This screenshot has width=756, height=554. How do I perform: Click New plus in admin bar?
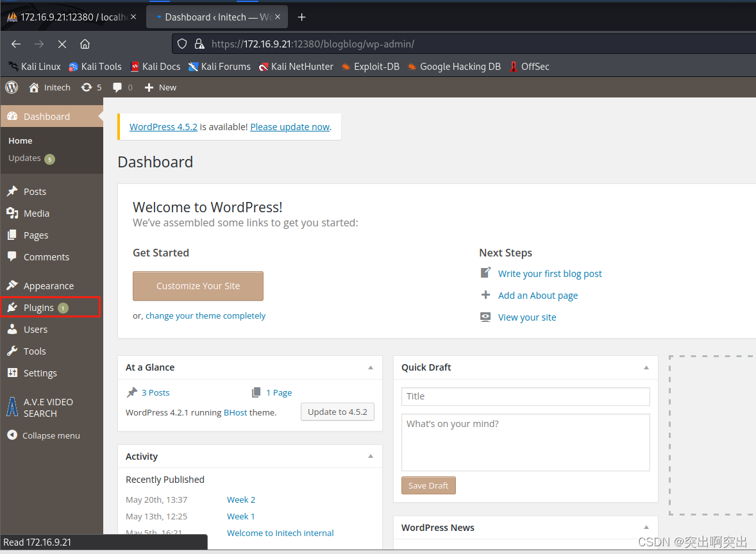160,87
